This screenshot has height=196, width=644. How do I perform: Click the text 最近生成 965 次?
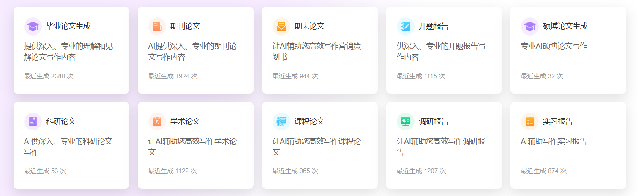pyautogui.click(x=295, y=171)
